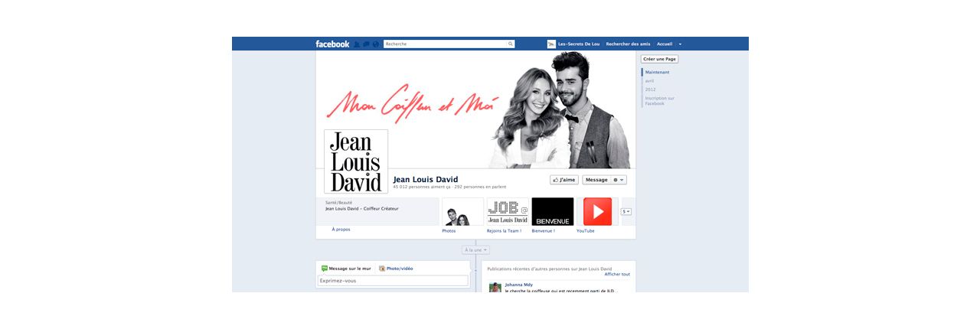Click the search magnifier icon

click(511, 44)
